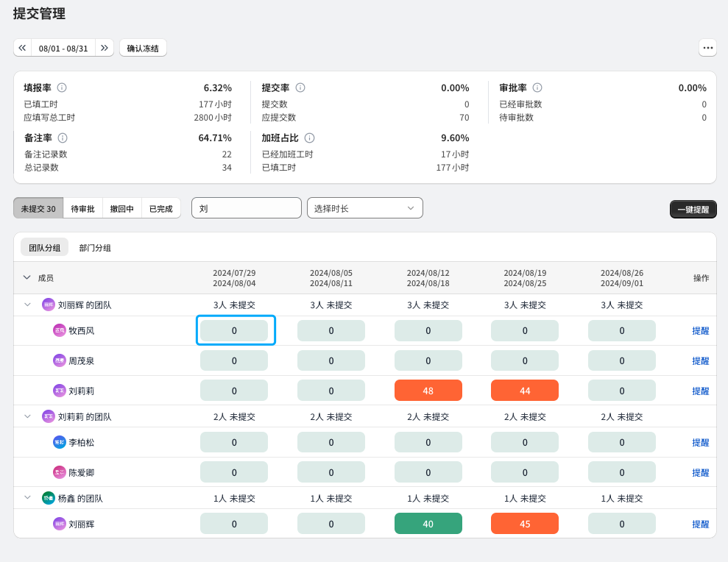Click member name 刘莉莉

pos(81,391)
